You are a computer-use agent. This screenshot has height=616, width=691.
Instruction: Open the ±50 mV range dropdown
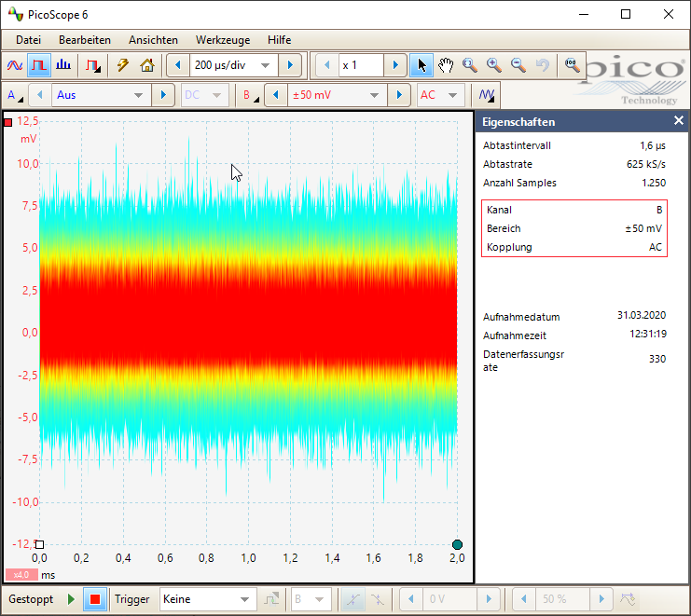pyautogui.click(x=338, y=95)
